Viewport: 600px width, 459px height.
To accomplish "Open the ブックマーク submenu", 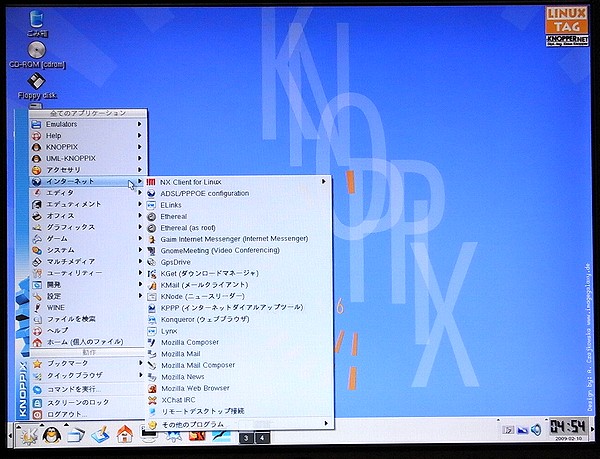I will (x=88, y=363).
